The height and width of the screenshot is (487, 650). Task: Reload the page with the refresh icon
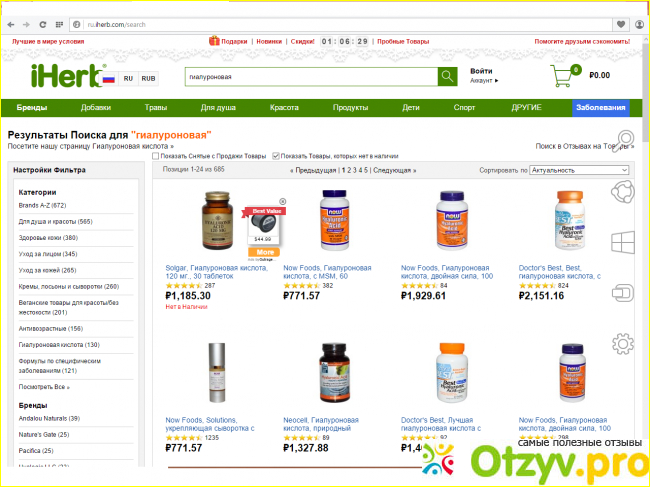(x=43, y=25)
